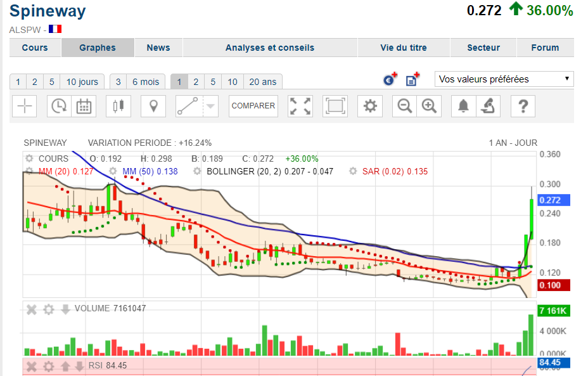588x376 pixels.
Task: Move RSI panel down
Action: 79,366
